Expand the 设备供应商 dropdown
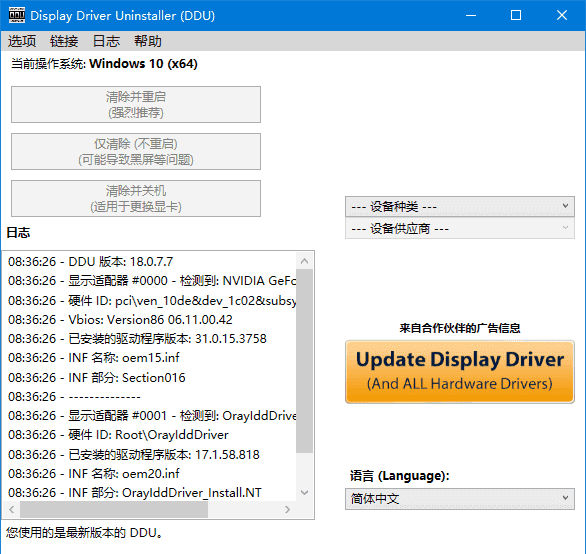Screen dimensions: 586x554 coord(460,228)
